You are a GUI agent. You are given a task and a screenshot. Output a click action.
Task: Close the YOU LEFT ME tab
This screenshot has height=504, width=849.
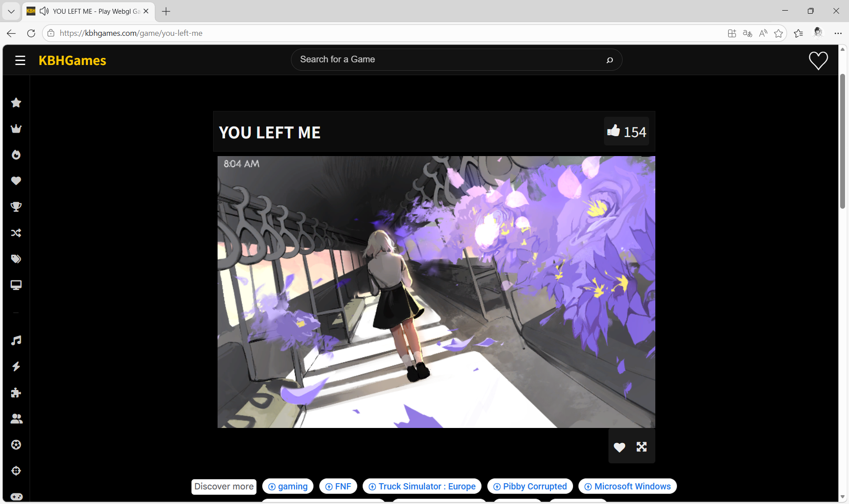coord(146,11)
